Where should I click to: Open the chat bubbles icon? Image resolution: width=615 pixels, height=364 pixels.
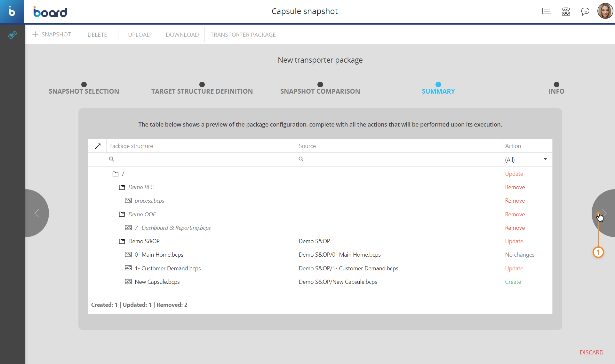click(585, 12)
